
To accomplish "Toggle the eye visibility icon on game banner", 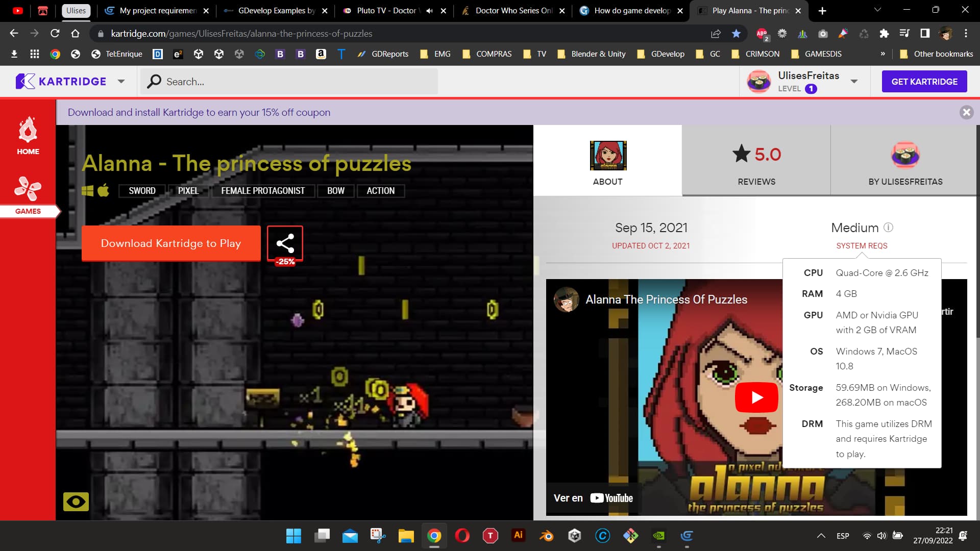I will [76, 502].
